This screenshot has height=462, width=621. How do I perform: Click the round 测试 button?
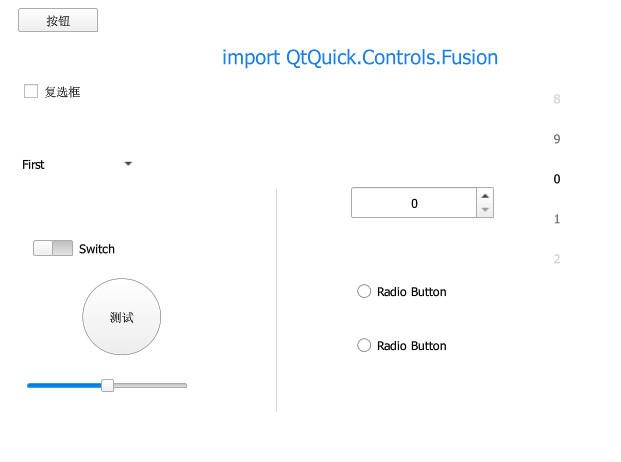coord(122,317)
